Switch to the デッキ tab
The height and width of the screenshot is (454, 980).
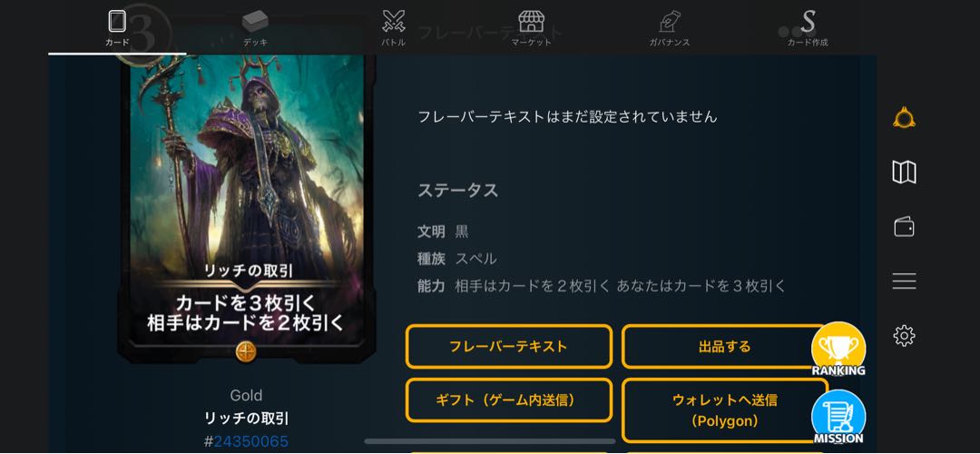255,28
